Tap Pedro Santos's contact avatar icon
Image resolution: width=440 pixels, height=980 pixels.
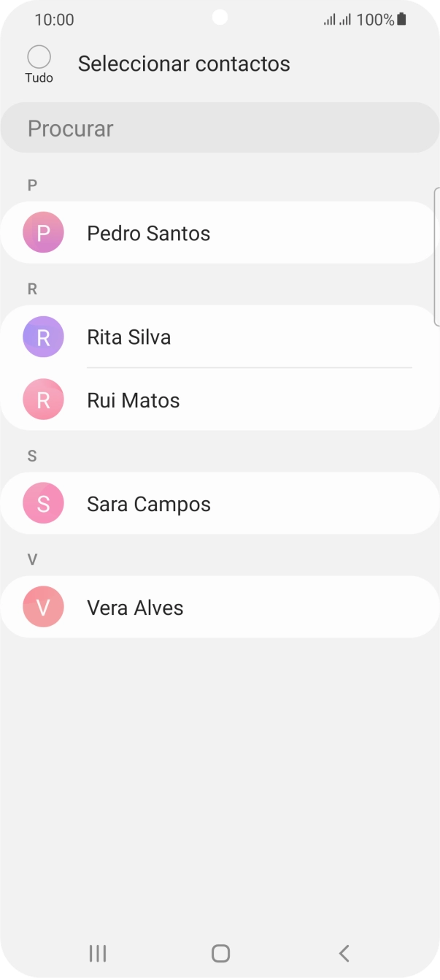tap(43, 232)
